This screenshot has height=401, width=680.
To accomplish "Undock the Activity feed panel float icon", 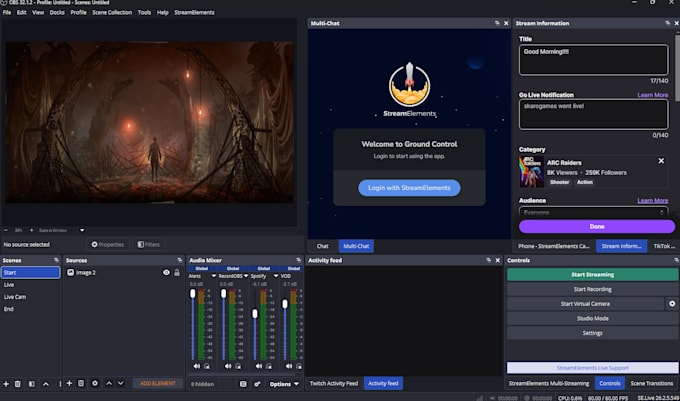I will [x=489, y=260].
